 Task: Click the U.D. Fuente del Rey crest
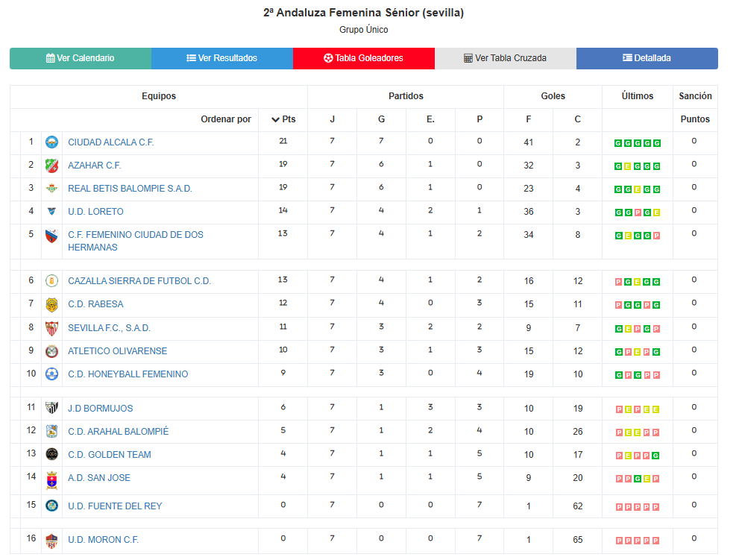(x=51, y=506)
